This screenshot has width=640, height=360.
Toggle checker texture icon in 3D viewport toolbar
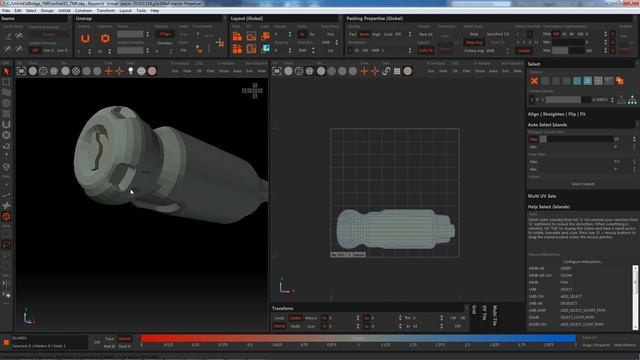[76, 71]
